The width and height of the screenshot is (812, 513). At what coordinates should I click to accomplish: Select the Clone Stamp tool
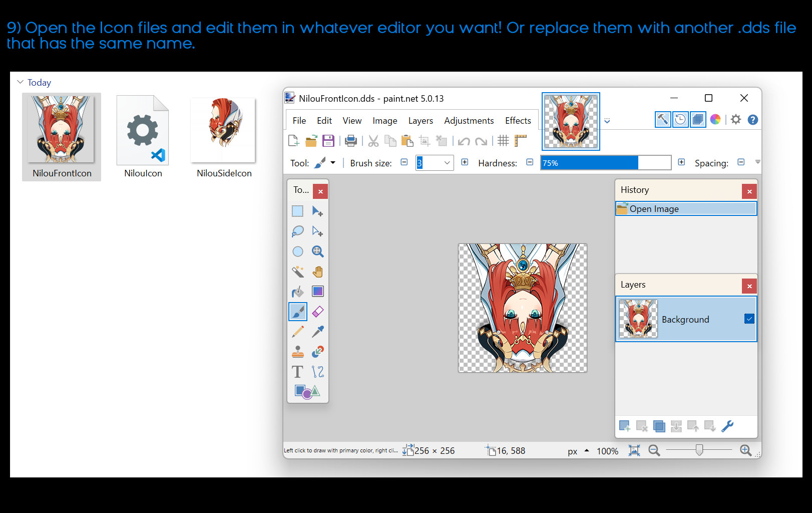(297, 351)
